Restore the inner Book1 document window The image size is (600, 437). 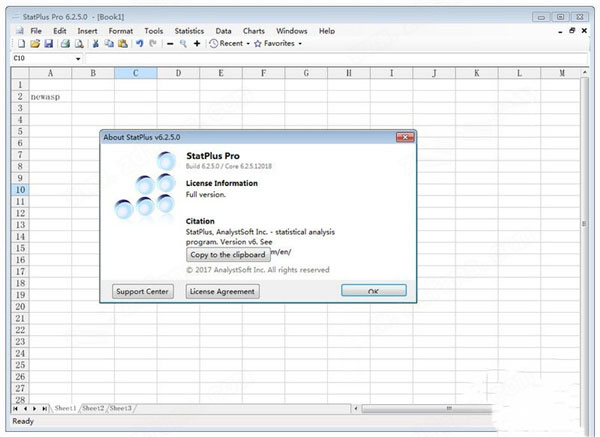coord(572,31)
